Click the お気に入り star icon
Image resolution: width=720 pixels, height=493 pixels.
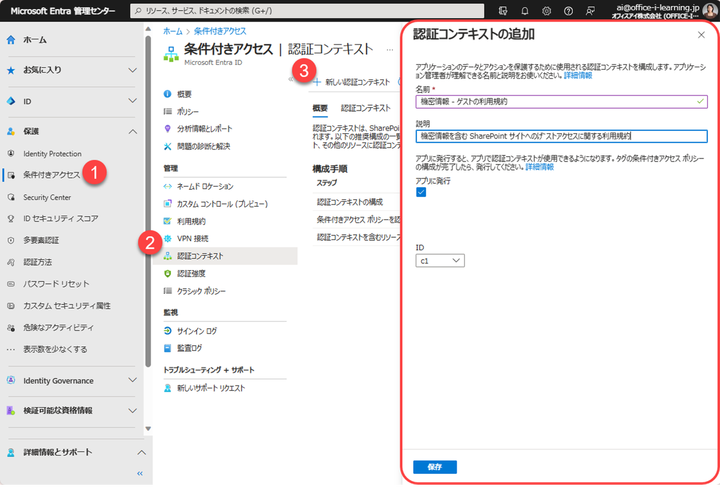coord(11,70)
